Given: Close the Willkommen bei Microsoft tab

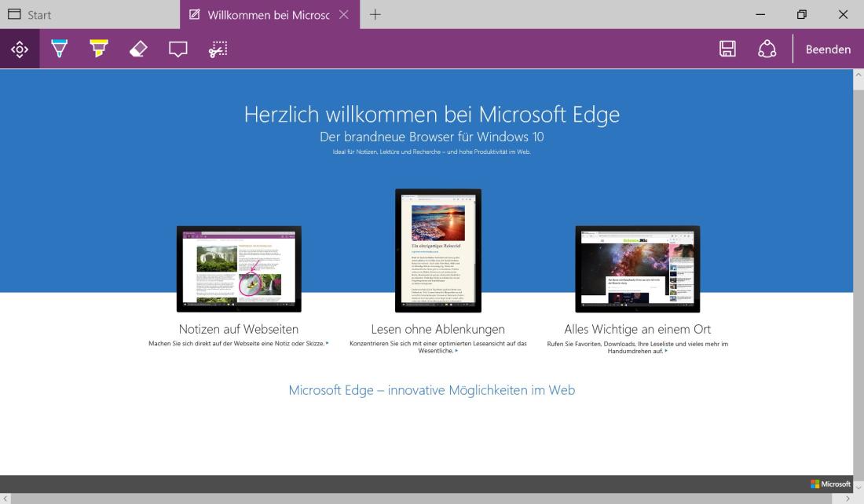Looking at the screenshot, I should (344, 15).
